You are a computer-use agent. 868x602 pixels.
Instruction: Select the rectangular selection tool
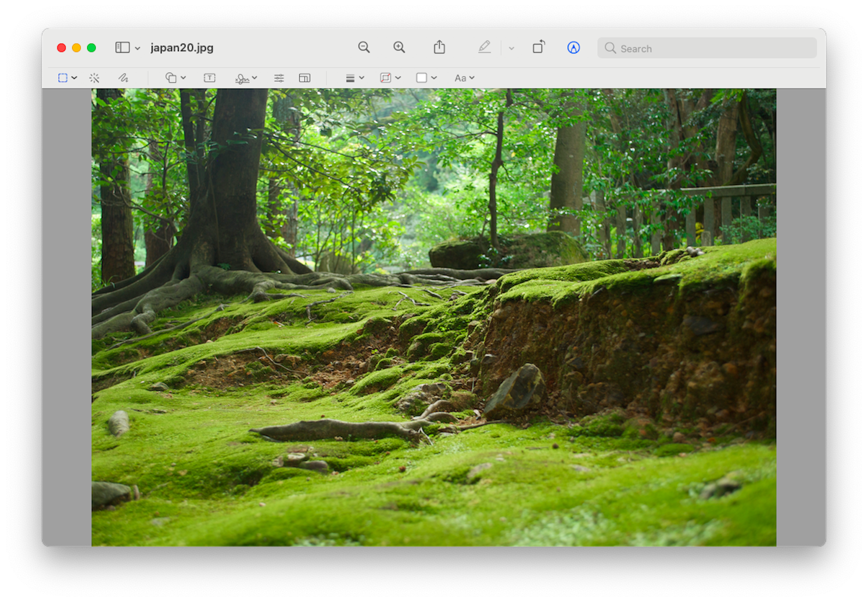(x=63, y=77)
